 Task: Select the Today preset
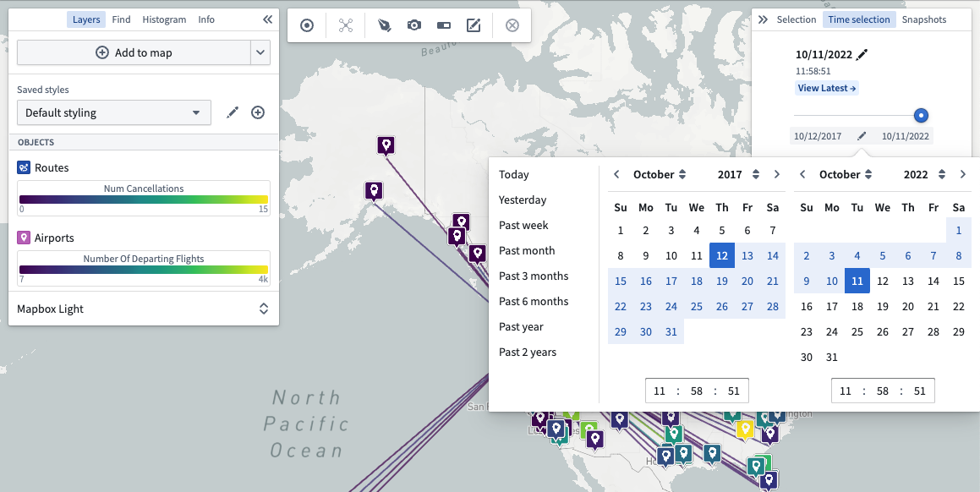click(514, 174)
